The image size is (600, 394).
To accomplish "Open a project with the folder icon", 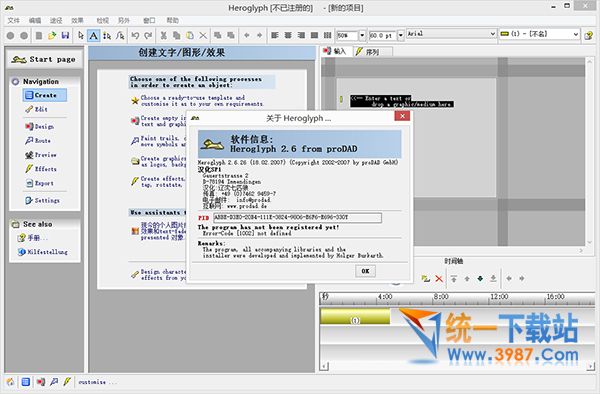I will (x=52, y=36).
